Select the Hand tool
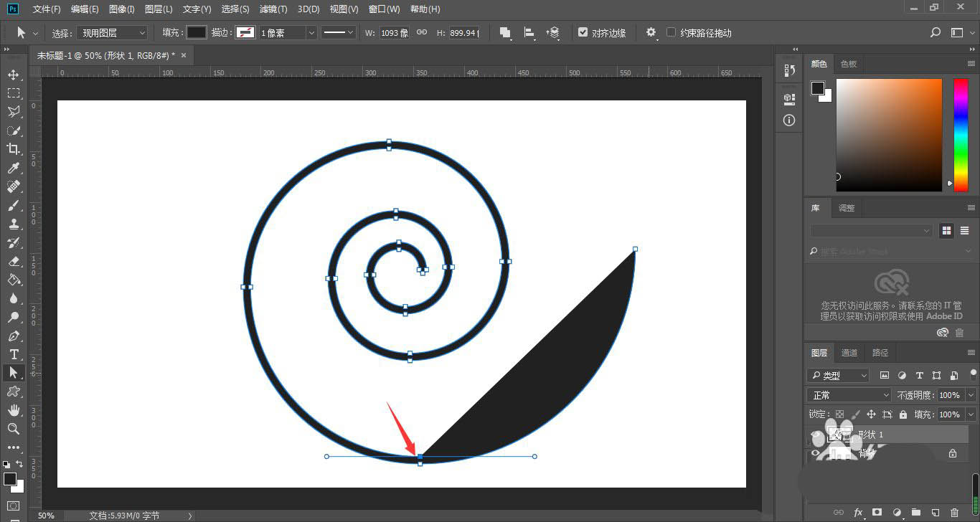Viewport: 980px width, 522px height. pyautogui.click(x=13, y=410)
